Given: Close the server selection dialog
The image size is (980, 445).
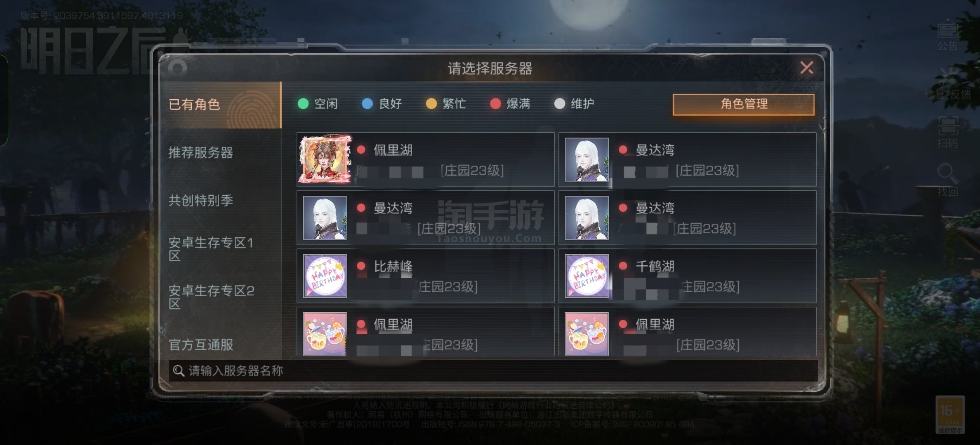Looking at the screenshot, I should (x=807, y=68).
